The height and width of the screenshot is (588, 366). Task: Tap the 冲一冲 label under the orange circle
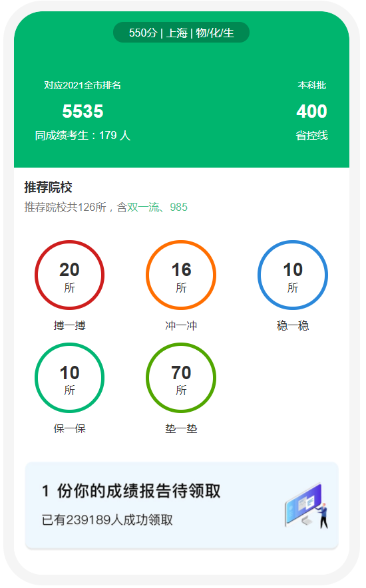182,327
